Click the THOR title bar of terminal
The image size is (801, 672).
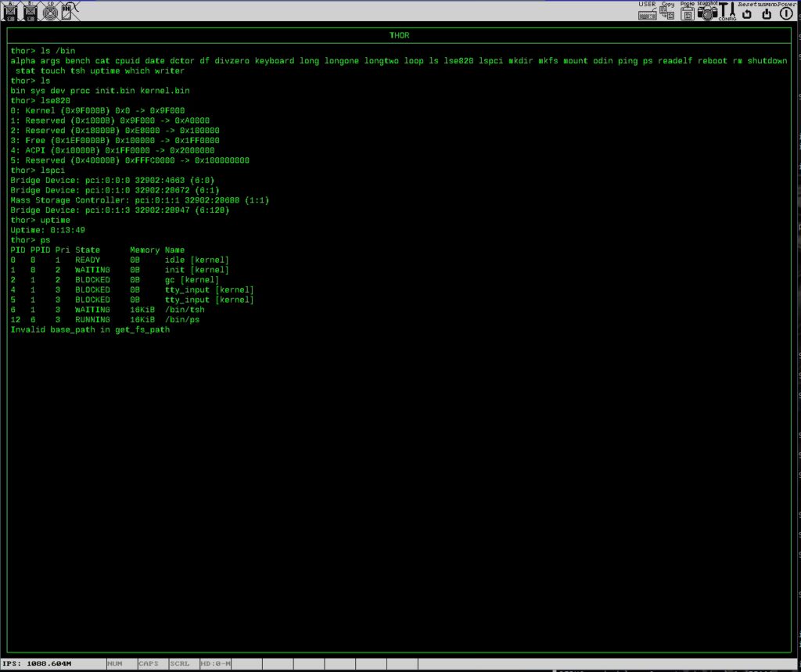[399, 35]
